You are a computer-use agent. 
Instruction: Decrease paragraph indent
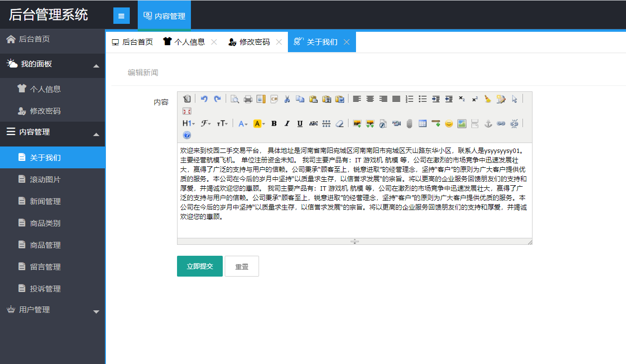(x=449, y=99)
